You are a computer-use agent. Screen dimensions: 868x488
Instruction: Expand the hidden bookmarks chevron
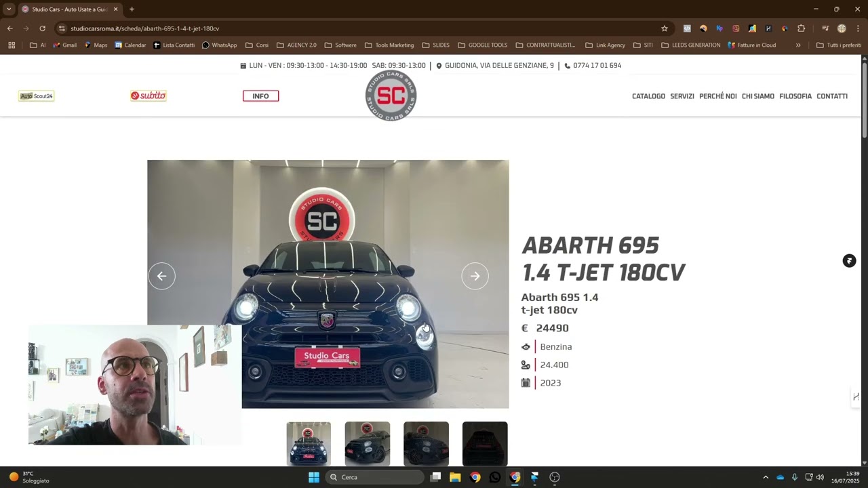tap(798, 45)
